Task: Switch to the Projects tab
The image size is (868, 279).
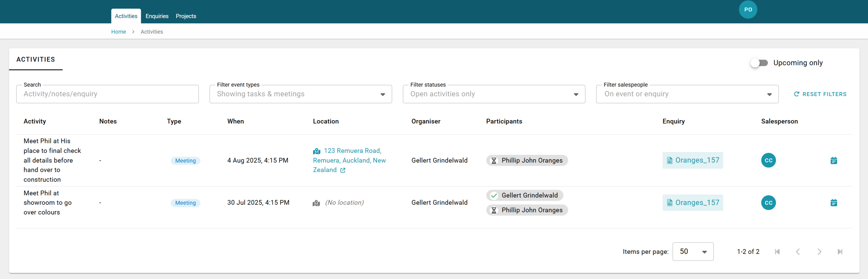Action: pyautogui.click(x=186, y=16)
